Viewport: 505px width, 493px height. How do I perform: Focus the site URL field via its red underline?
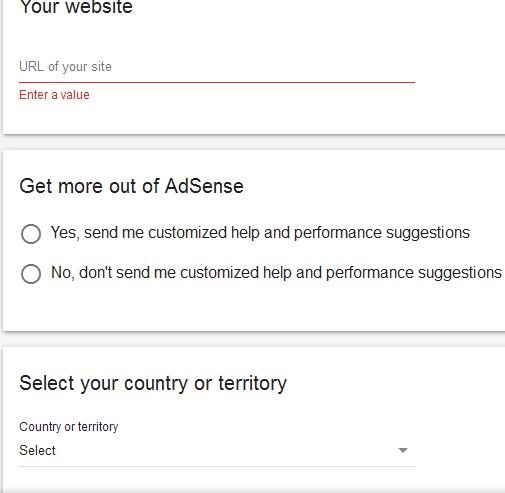(217, 82)
